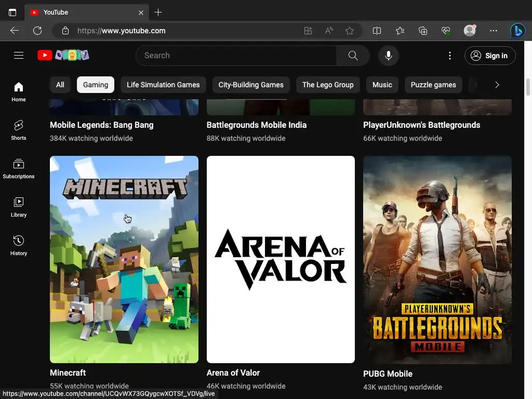The image size is (532, 399).
Task: Select the Puzzle games chip
Action: (433, 85)
